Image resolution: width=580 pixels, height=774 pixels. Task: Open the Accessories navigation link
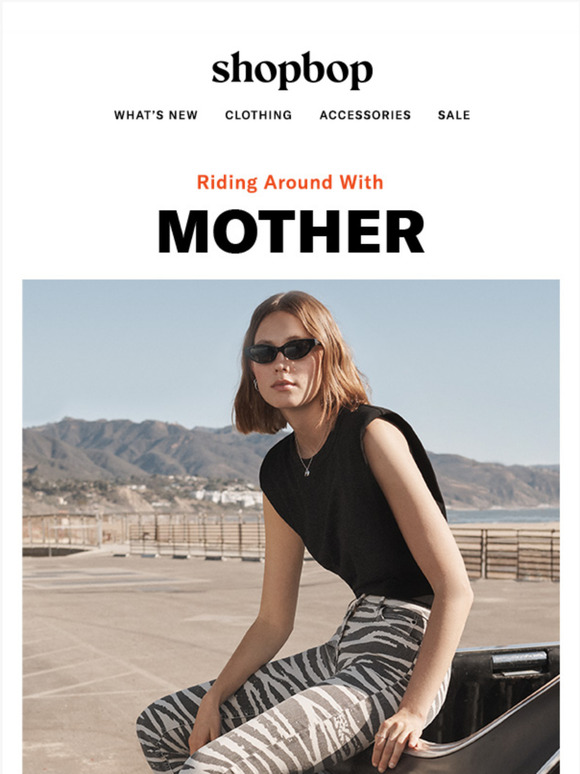point(365,115)
